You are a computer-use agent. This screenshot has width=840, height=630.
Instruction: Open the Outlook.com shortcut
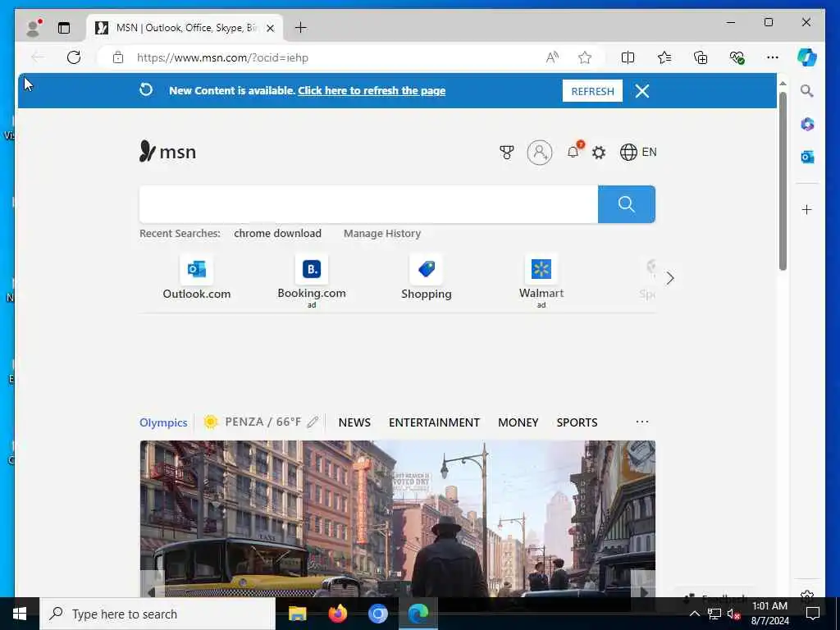coord(197,279)
